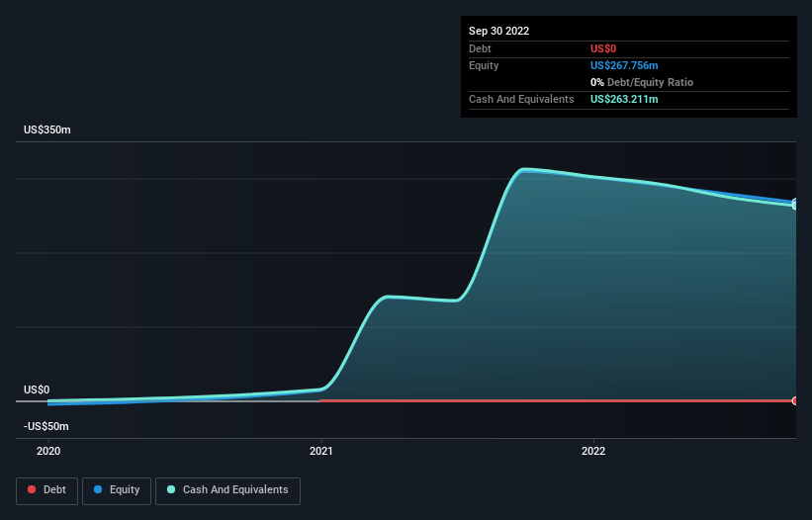Click the Equity value US$267.756m
Viewport: 812px width, 520px height.
(x=624, y=65)
